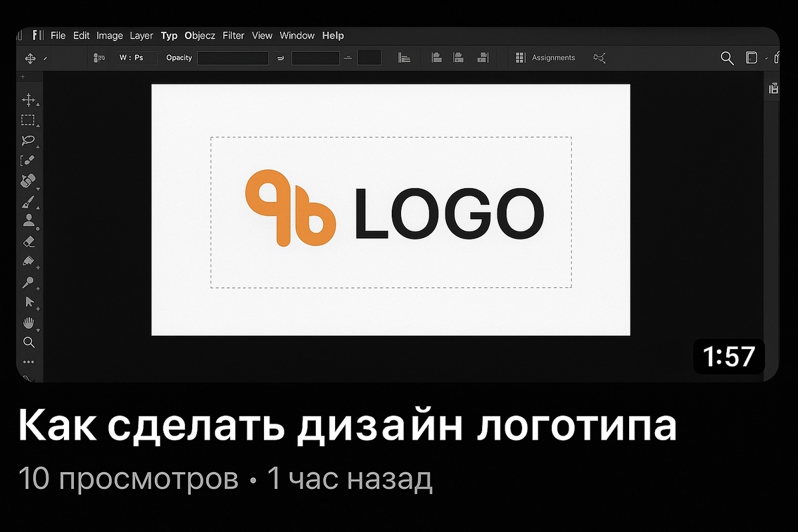The image size is (798, 532).
Task: Click the Opacity input field
Action: point(233,58)
